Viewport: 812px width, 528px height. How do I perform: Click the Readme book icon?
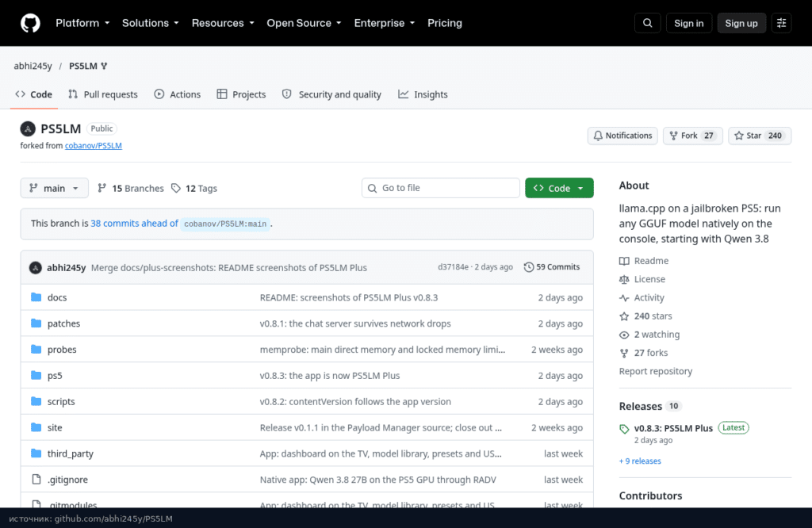pos(624,261)
